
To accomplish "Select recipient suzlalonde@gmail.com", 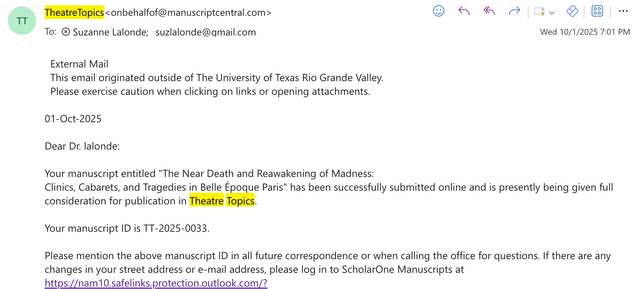I will (206, 32).
